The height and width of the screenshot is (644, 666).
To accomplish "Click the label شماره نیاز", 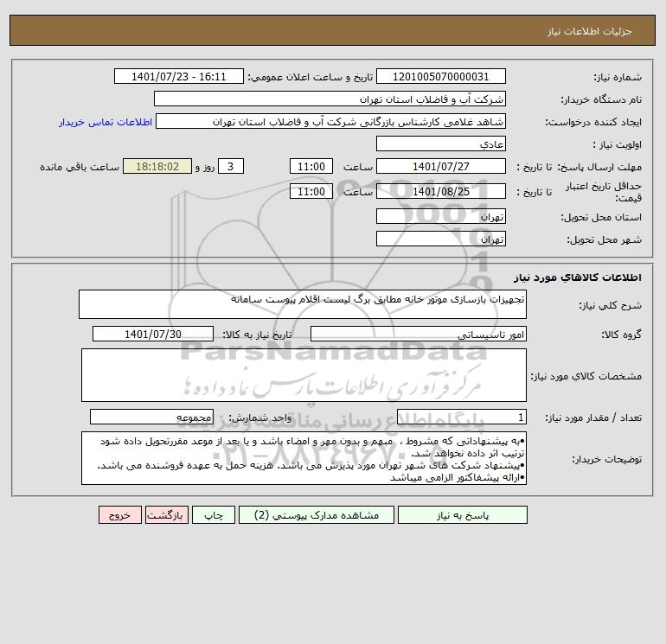I will click(x=618, y=77).
